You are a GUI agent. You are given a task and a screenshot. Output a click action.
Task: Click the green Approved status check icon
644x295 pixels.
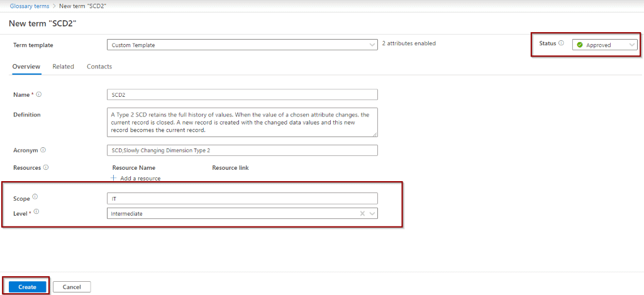click(x=580, y=45)
